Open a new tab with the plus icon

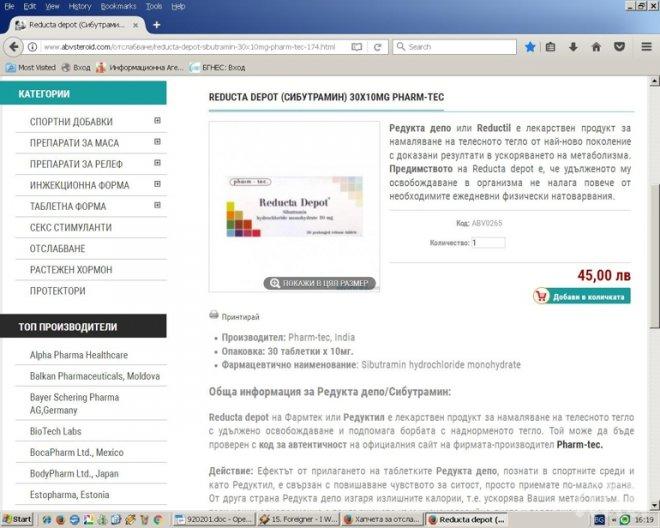[x=157, y=25]
